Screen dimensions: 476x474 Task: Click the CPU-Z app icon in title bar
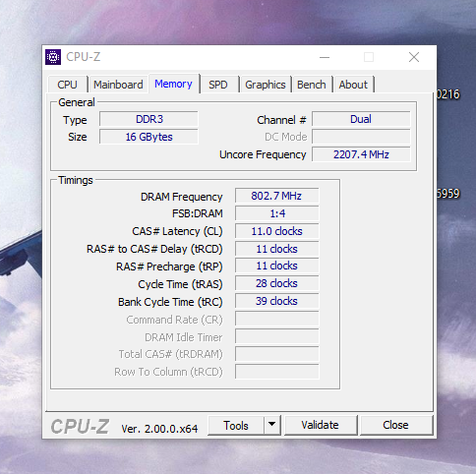53,57
